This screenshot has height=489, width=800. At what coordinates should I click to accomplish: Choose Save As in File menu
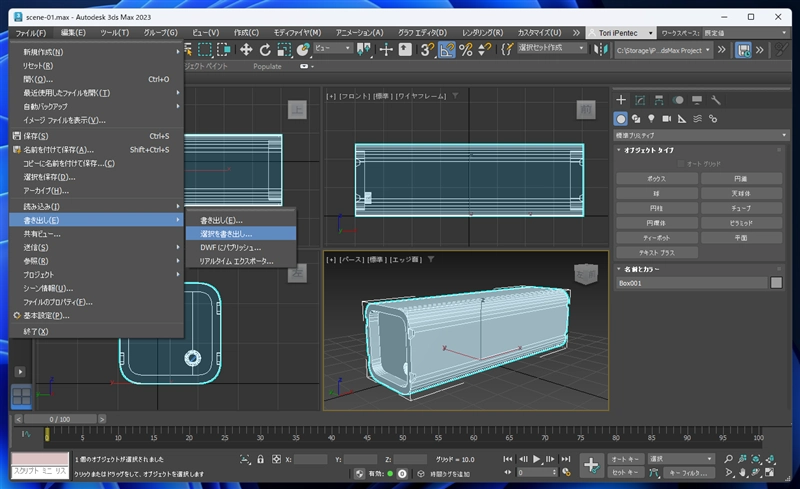pos(96,150)
